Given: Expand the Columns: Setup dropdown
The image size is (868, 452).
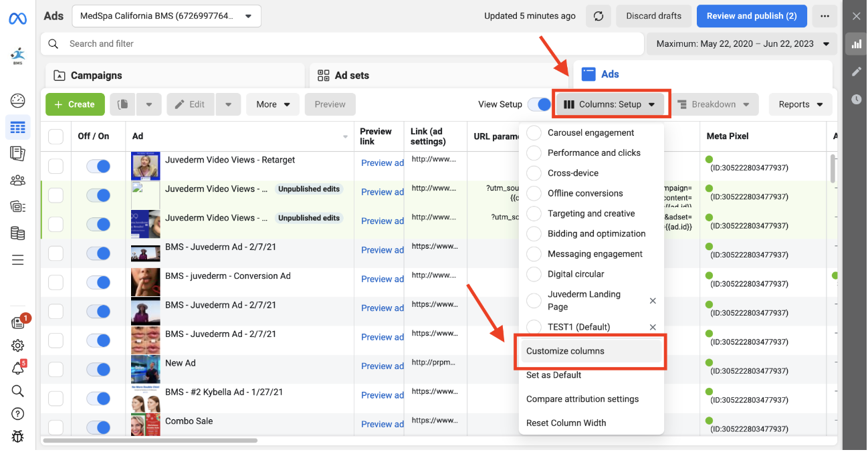Looking at the screenshot, I should 610,104.
